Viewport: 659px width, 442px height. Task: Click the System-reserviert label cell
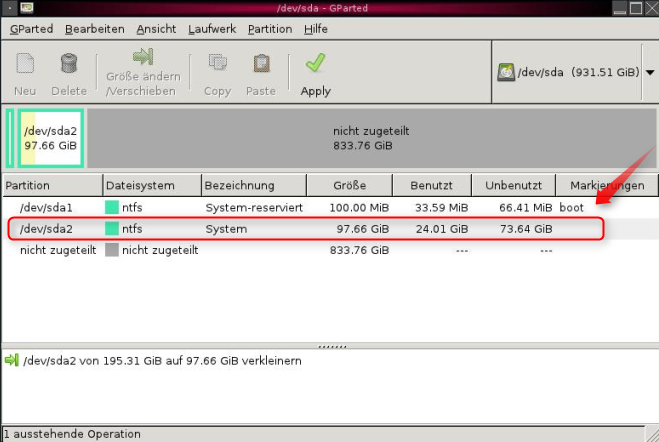tap(254, 208)
